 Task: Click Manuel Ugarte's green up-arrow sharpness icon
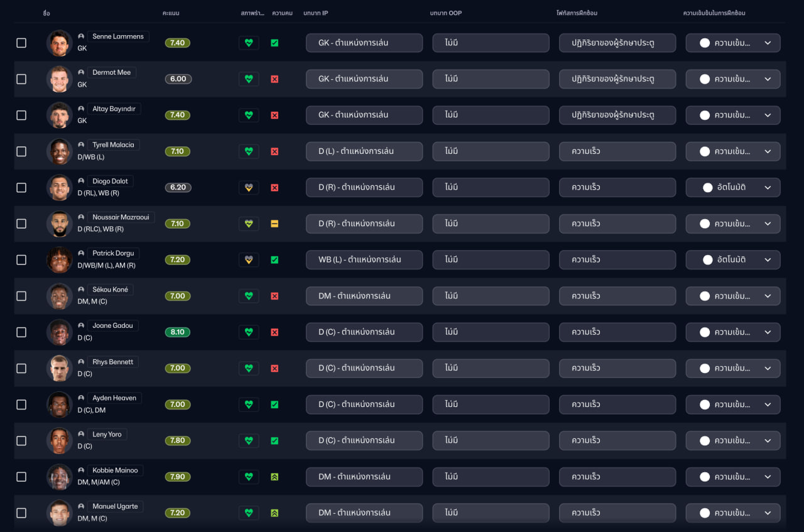(x=274, y=513)
